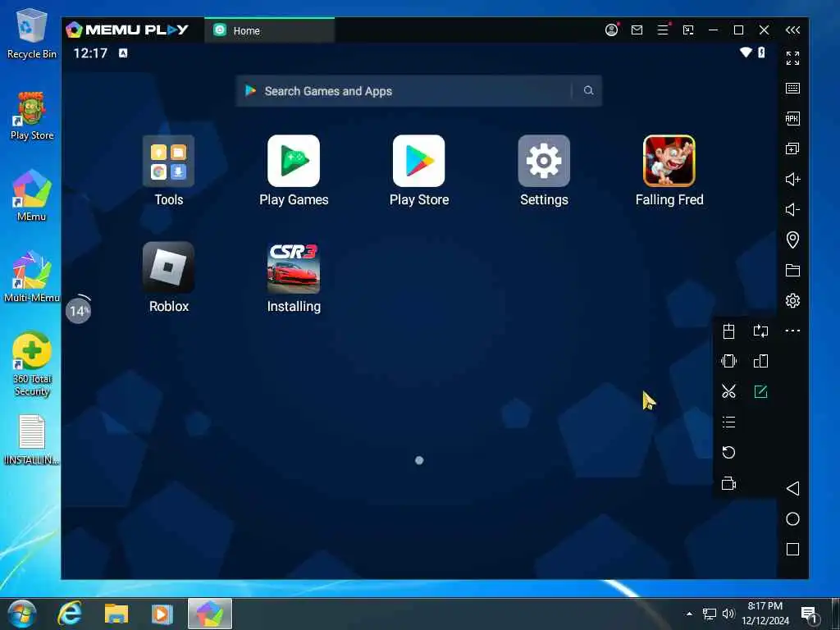Open the Play Store app in emulator
Screen dimensions: 840x630
(x=419, y=161)
